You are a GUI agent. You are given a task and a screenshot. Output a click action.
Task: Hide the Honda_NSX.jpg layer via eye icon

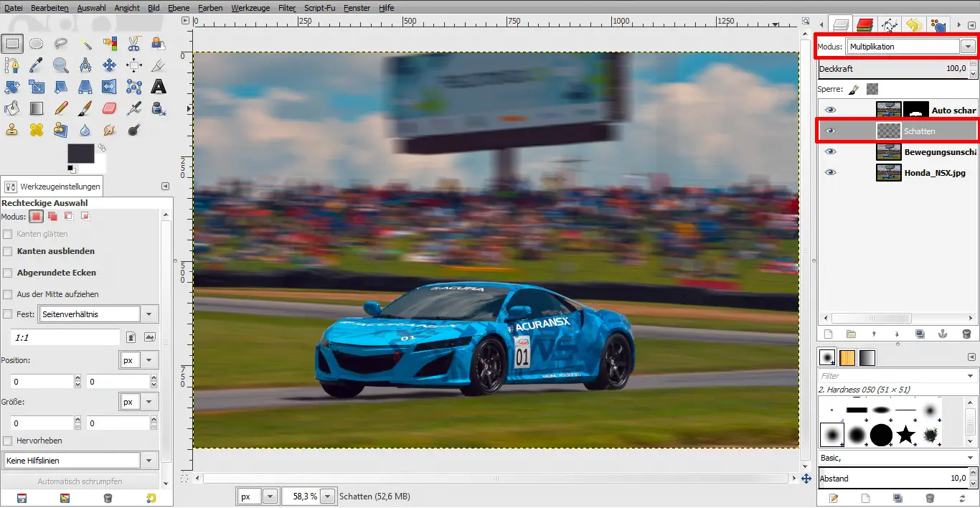tap(830, 172)
